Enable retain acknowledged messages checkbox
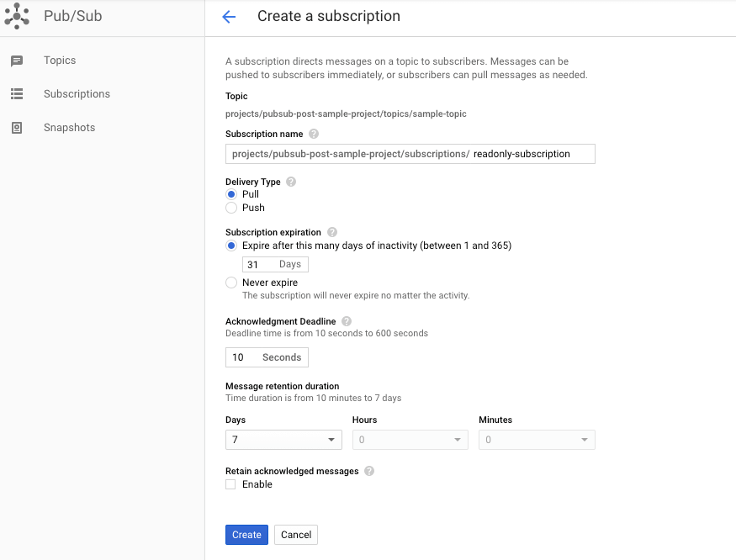 (x=230, y=484)
